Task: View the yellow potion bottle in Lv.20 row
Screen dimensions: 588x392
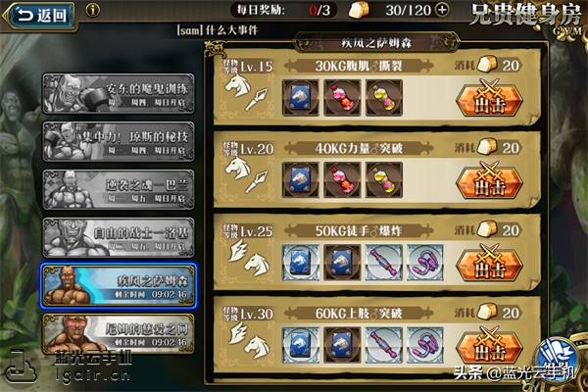Action: click(x=384, y=180)
